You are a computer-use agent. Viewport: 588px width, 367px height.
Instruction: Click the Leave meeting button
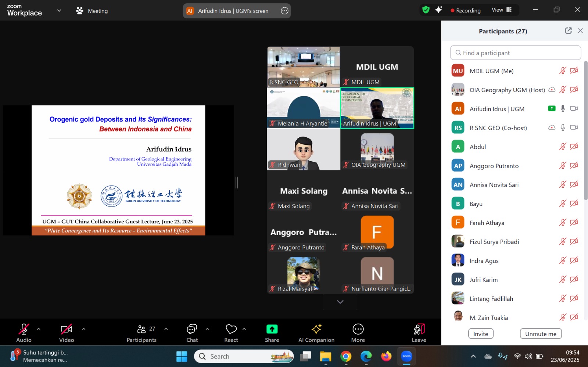419,333
